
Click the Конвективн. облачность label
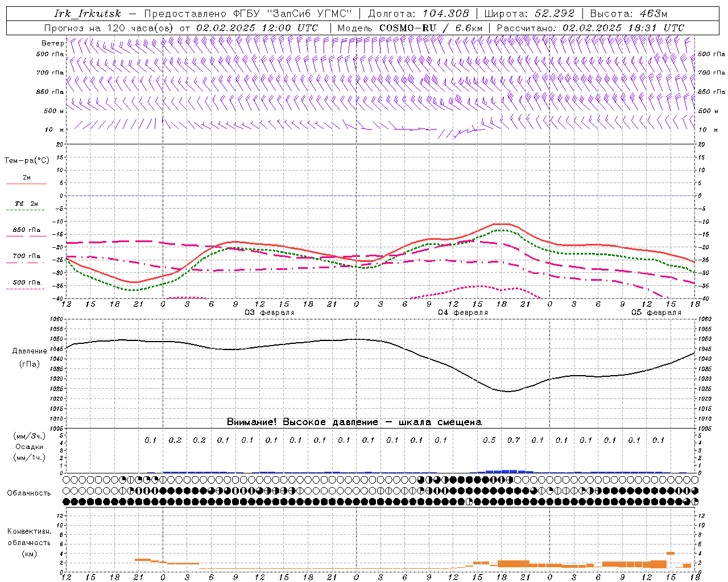[29, 542]
